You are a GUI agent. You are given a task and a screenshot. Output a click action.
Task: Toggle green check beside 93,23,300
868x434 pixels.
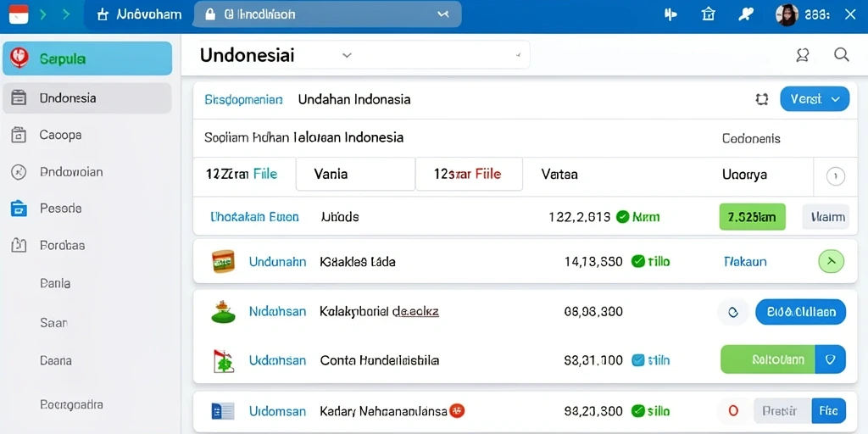(638, 411)
